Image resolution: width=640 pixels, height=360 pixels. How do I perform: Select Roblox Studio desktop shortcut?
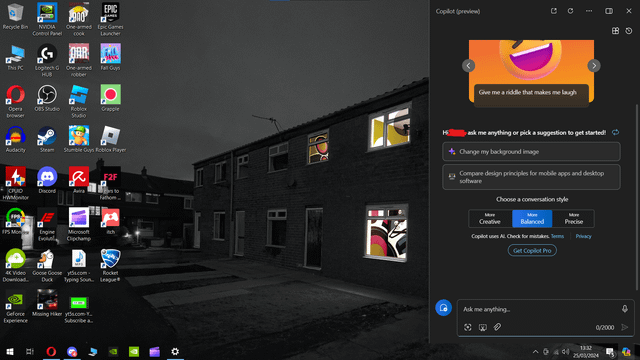[x=79, y=102]
